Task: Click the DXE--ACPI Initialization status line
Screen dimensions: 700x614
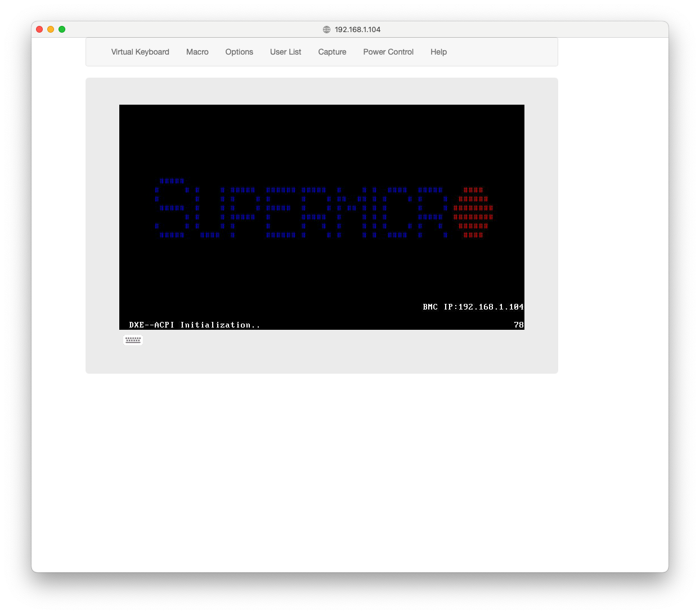Action: coord(195,325)
